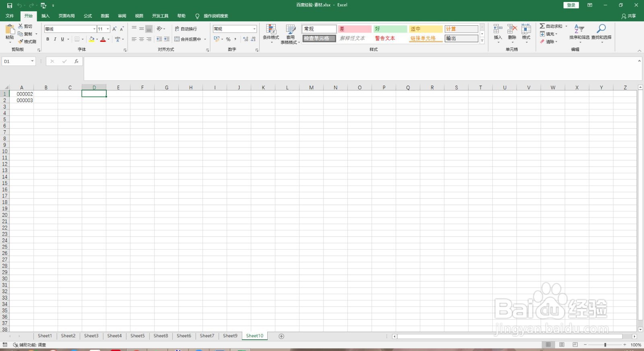Expand the cell styles gallery more arrow
This screenshot has width=644, height=351.
point(482,41)
